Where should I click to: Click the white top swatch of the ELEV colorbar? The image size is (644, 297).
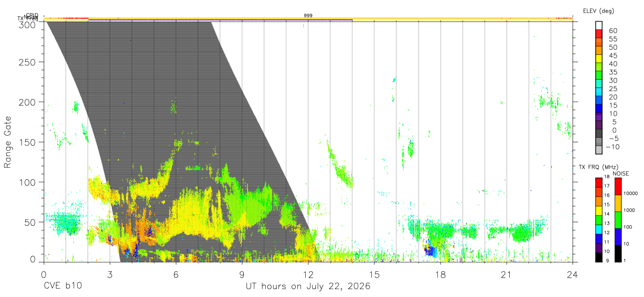tap(599, 26)
